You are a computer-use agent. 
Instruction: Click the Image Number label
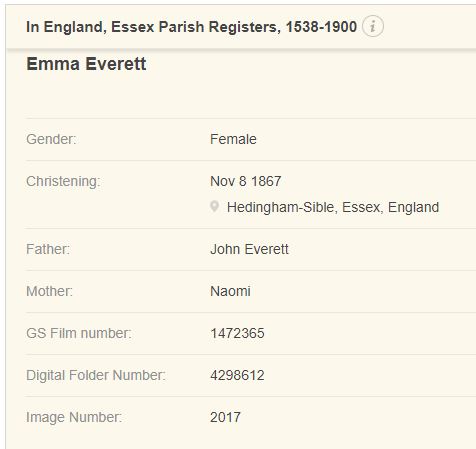pos(74,417)
